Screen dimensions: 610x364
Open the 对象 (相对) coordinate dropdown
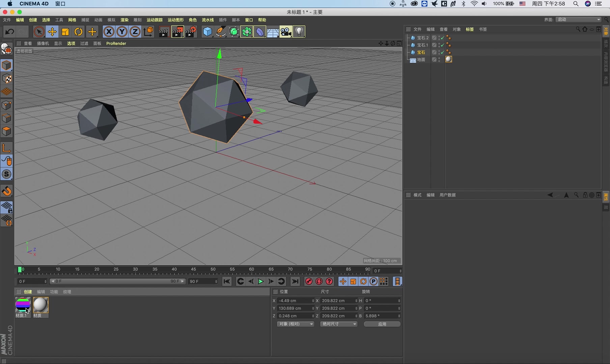click(295, 324)
